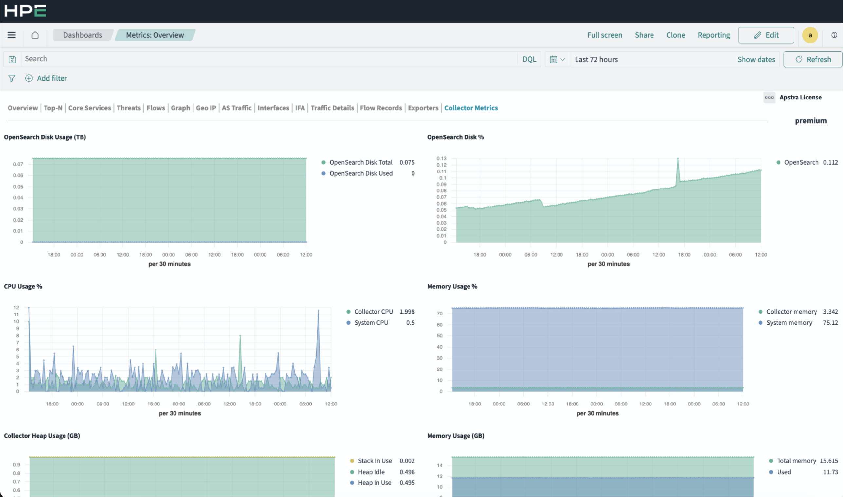
Task: Toggle System CPU legend series
Action: (371, 323)
